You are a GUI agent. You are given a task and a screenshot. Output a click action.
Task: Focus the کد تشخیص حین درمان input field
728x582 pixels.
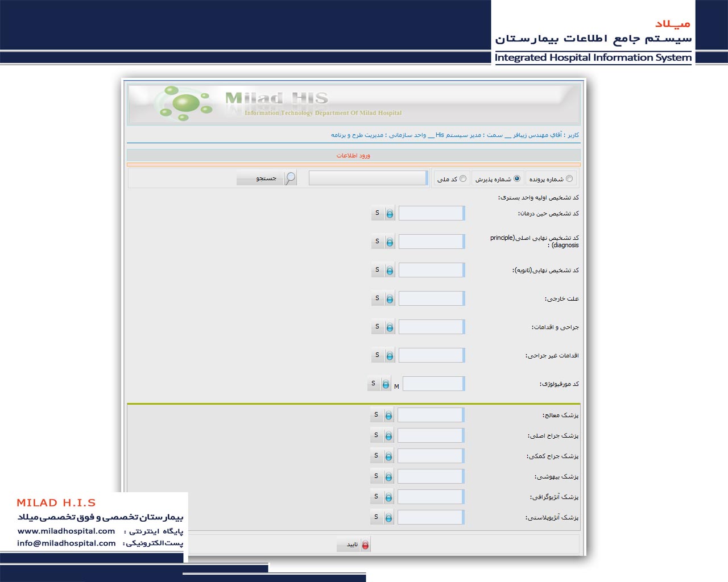[432, 213]
